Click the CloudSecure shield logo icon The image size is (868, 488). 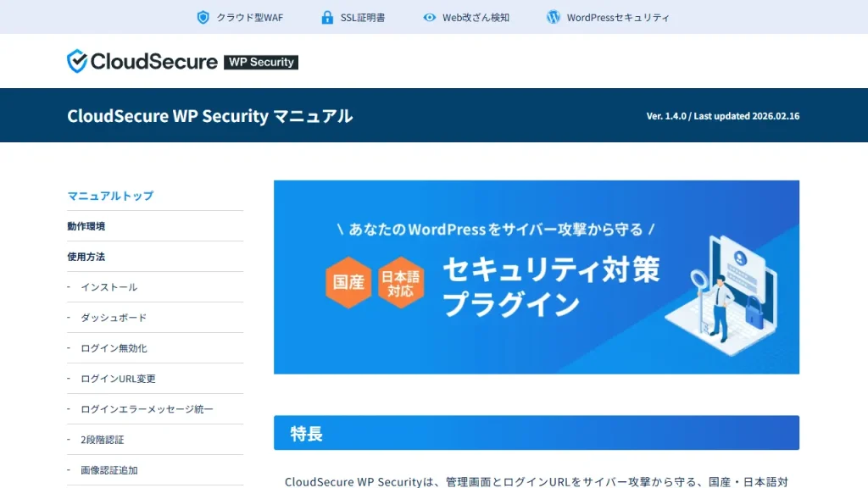pyautogui.click(x=77, y=61)
